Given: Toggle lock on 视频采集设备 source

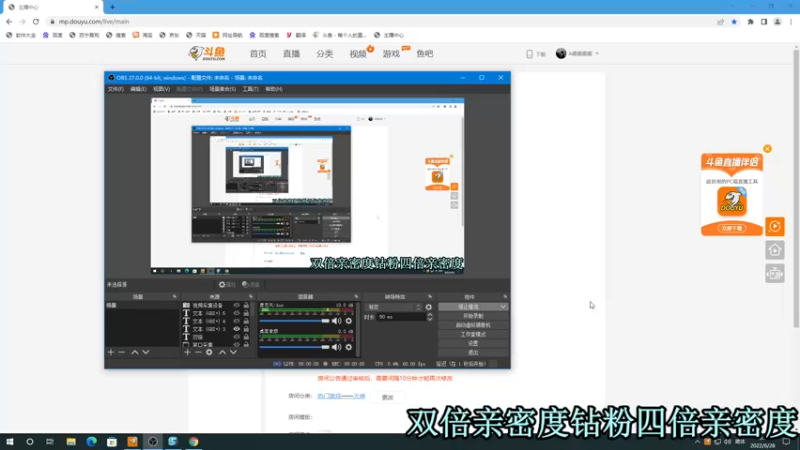Looking at the screenshot, I should pyautogui.click(x=246, y=305).
